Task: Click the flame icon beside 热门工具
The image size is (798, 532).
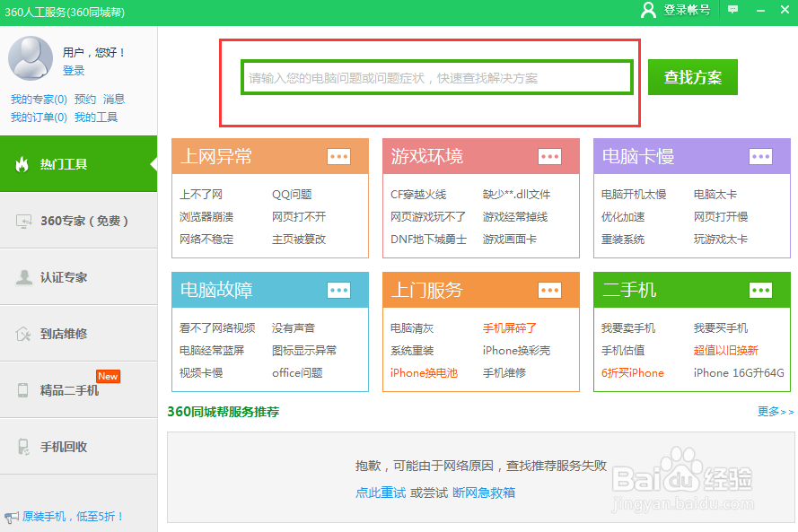Action: pyautogui.click(x=22, y=164)
